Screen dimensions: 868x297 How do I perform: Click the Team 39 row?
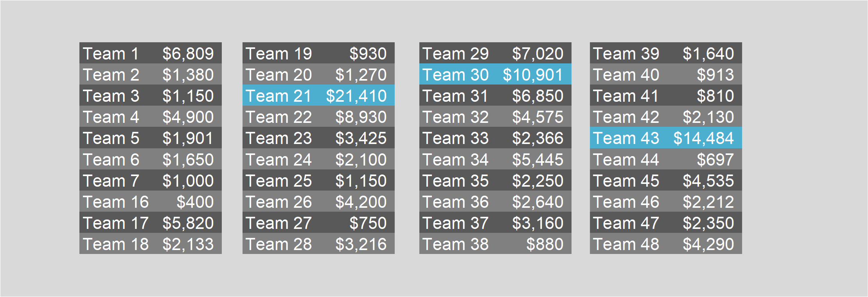[666, 53]
